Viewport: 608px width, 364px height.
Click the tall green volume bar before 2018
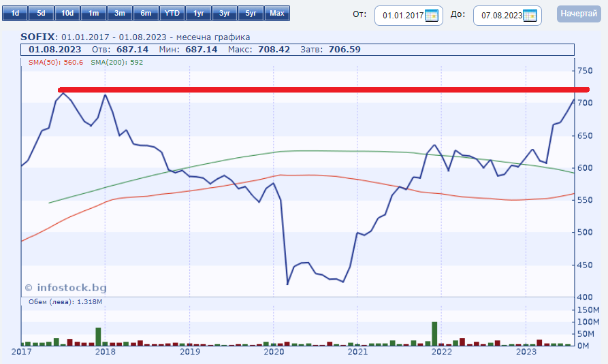click(x=98, y=337)
